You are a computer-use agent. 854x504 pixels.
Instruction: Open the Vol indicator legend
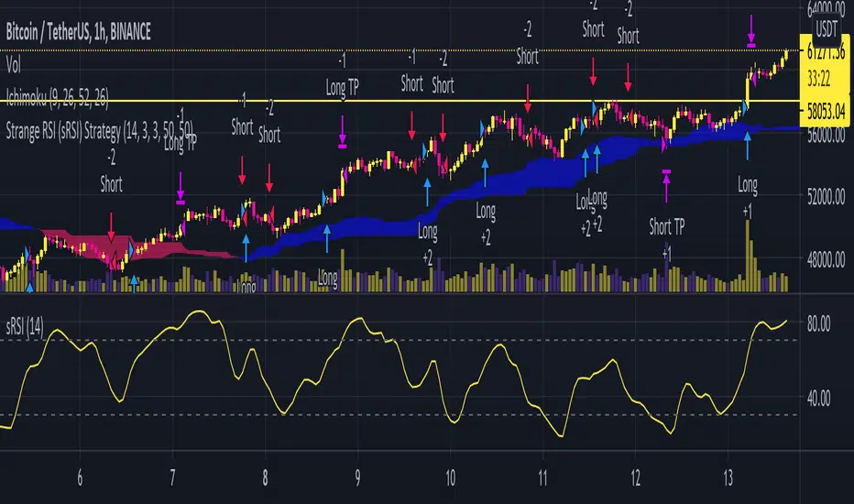(x=13, y=65)
